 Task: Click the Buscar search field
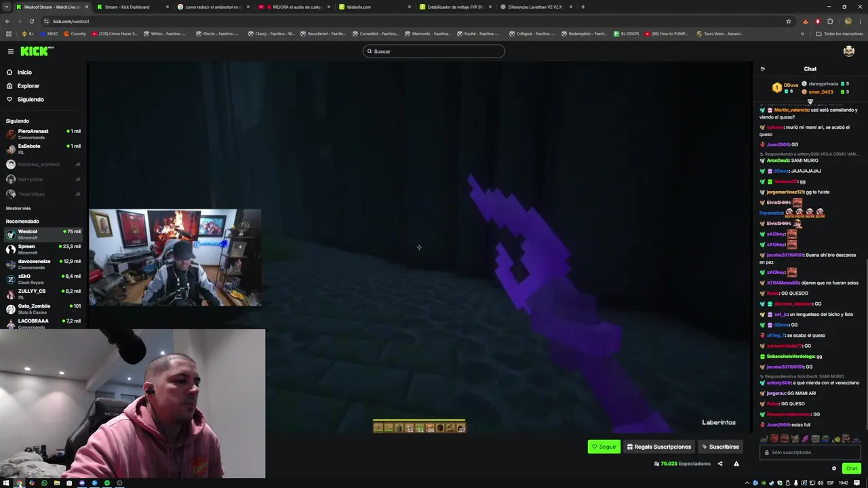point(434,52)
